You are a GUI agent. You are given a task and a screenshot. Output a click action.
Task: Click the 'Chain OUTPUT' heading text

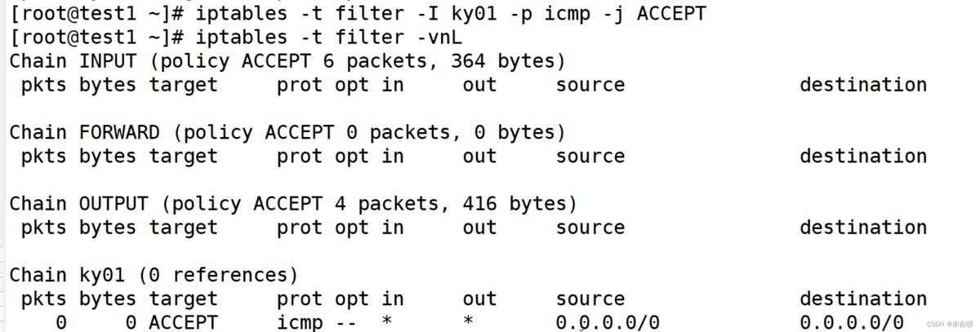tap(78, 203)
